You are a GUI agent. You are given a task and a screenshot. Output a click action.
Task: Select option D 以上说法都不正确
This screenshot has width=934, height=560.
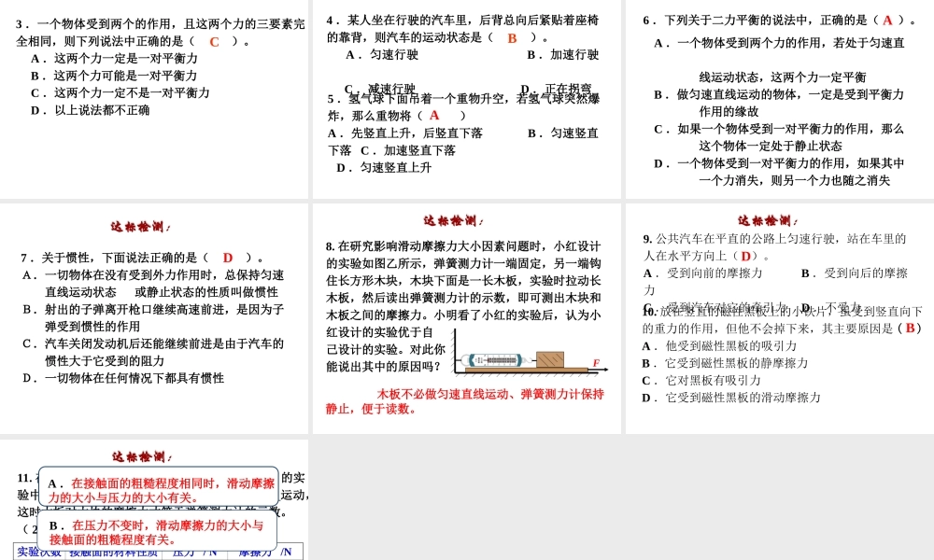click(91, 110)
